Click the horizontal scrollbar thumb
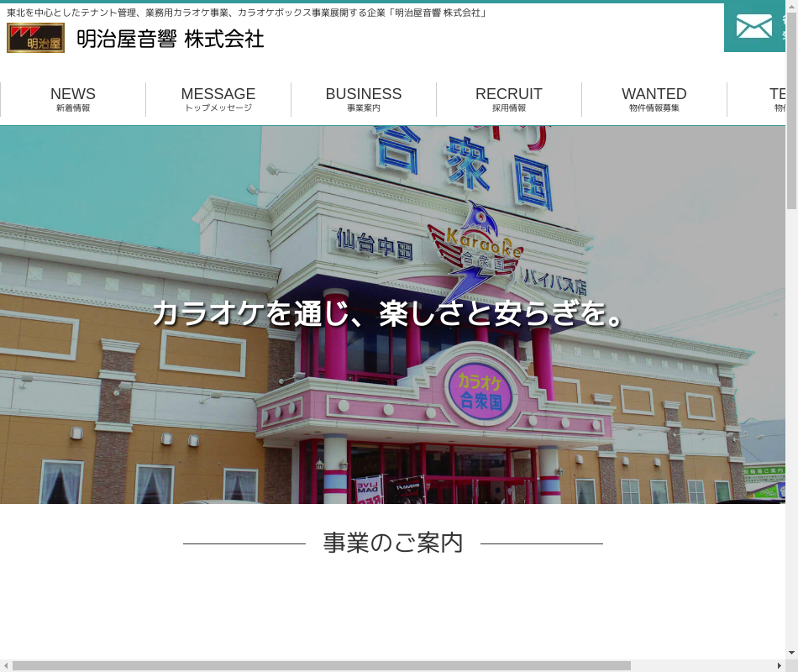 (322, 666)
